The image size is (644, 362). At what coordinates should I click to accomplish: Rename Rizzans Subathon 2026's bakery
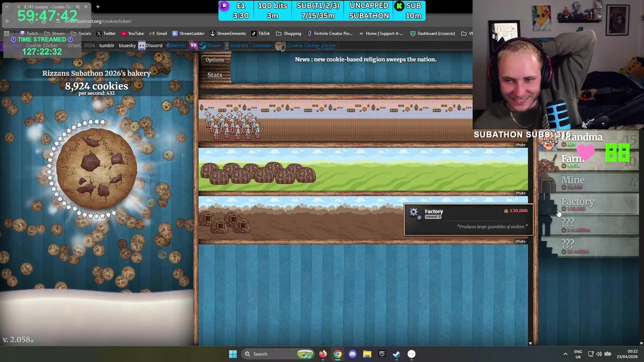pyautogui.click(x=97, y=73)
